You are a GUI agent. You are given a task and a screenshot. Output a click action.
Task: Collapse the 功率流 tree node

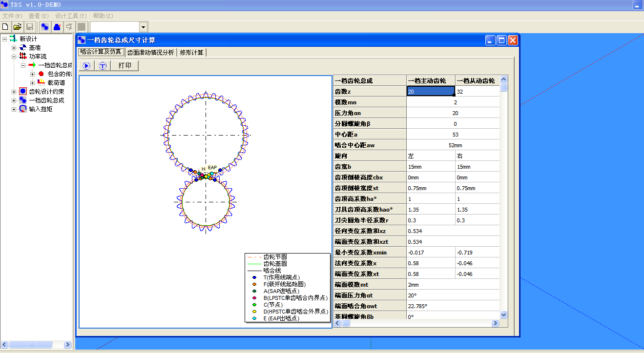14,57
